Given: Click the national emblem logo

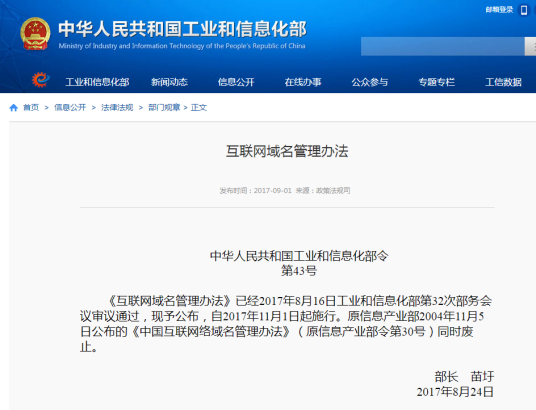Looking at the screenshot, I should click(35, 34).
